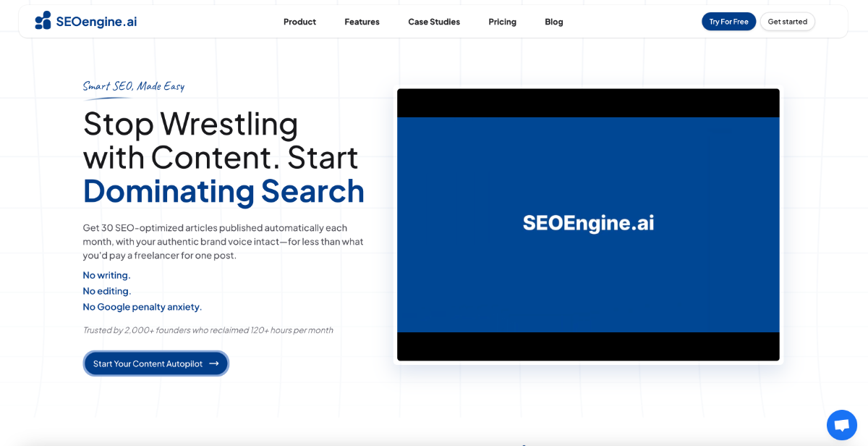Visit the Blog section

[x=554, y=22]
